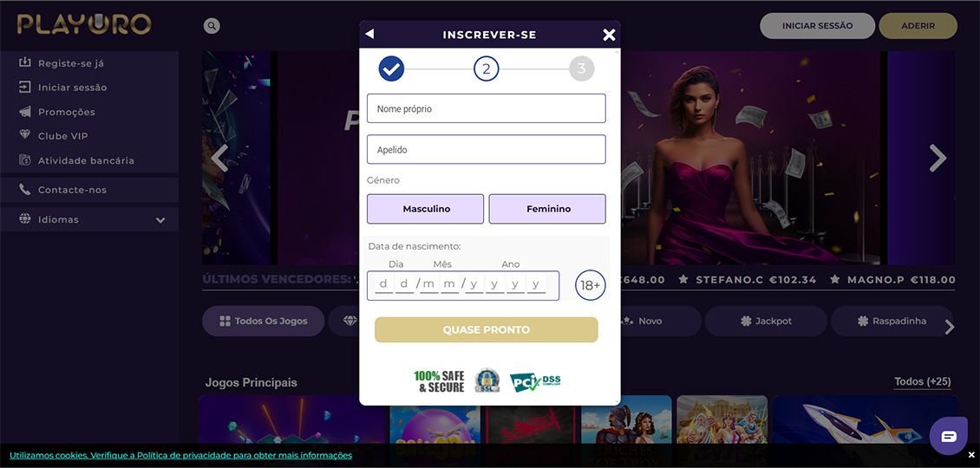
Task: Open the Greek gods game thumbnail
Action: point(722,419)
